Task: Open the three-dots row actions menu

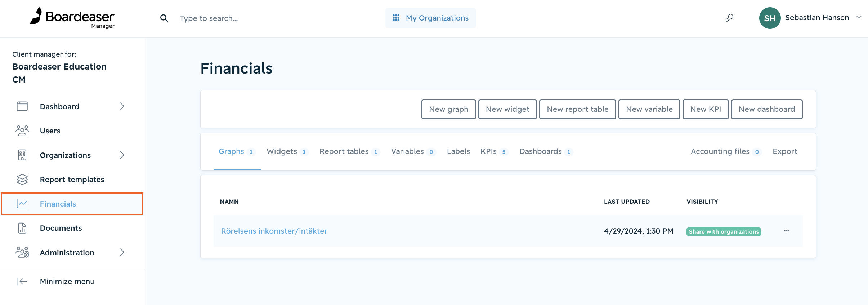Action: point(787,231)
